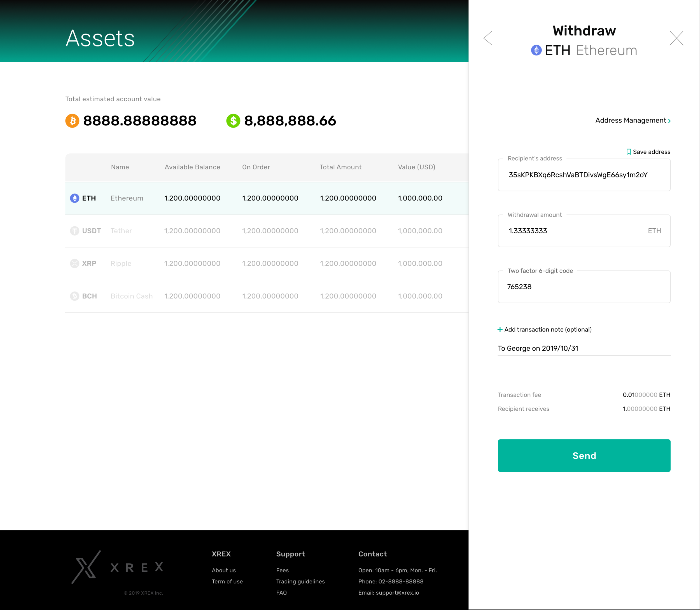Click the ETH coin icon in assets table
The height and width of the screenshot is (610, 700).
coord(74,198)
